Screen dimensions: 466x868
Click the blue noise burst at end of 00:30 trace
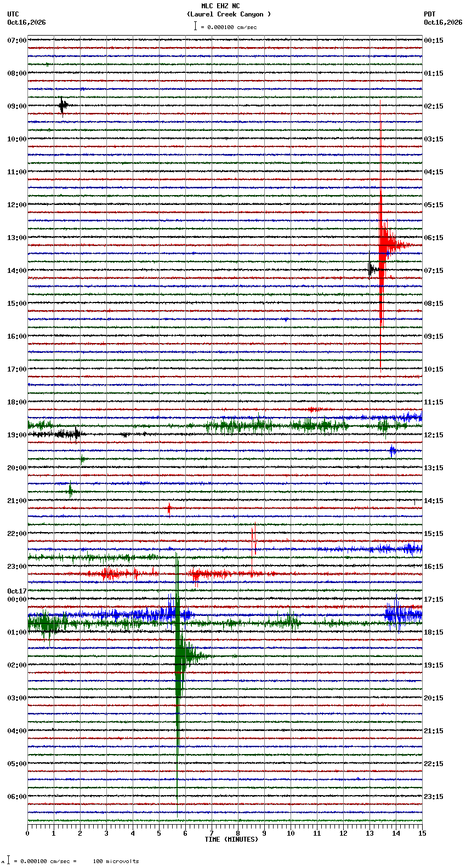click(403, 615)
